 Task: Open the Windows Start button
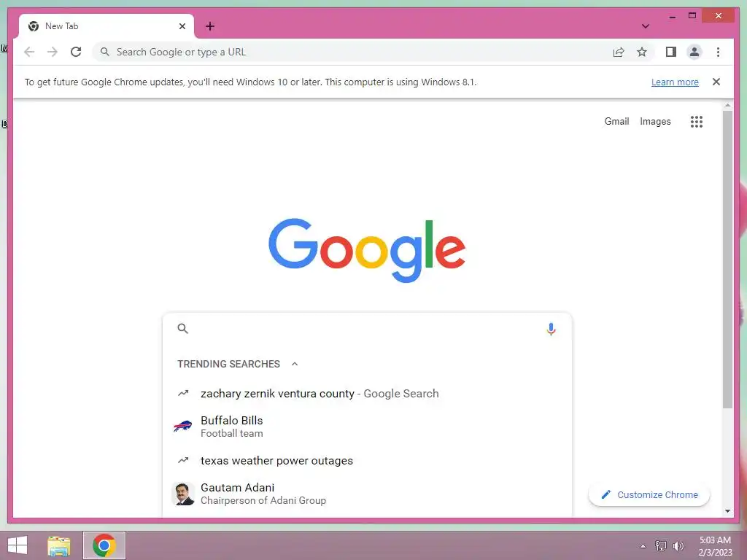point(18,545)
